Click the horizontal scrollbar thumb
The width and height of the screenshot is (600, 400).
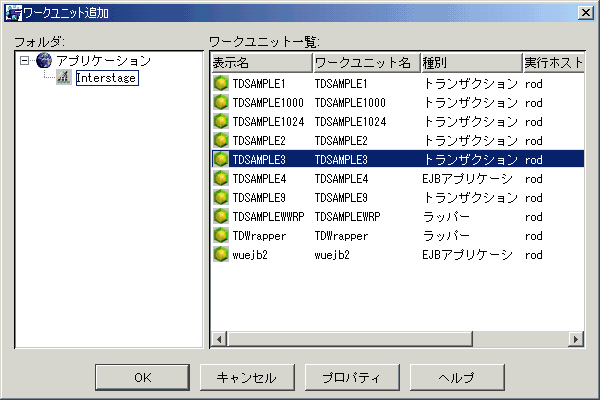tap(350, 339)
